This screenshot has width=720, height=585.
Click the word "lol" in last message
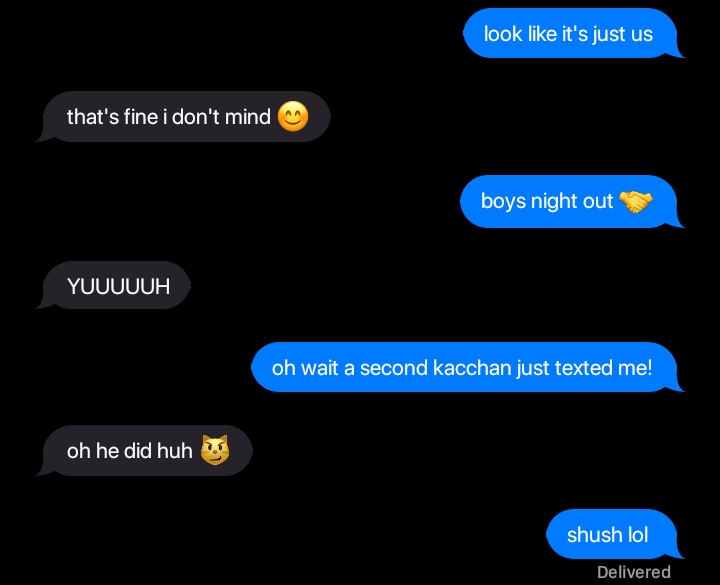click(638, 535)
